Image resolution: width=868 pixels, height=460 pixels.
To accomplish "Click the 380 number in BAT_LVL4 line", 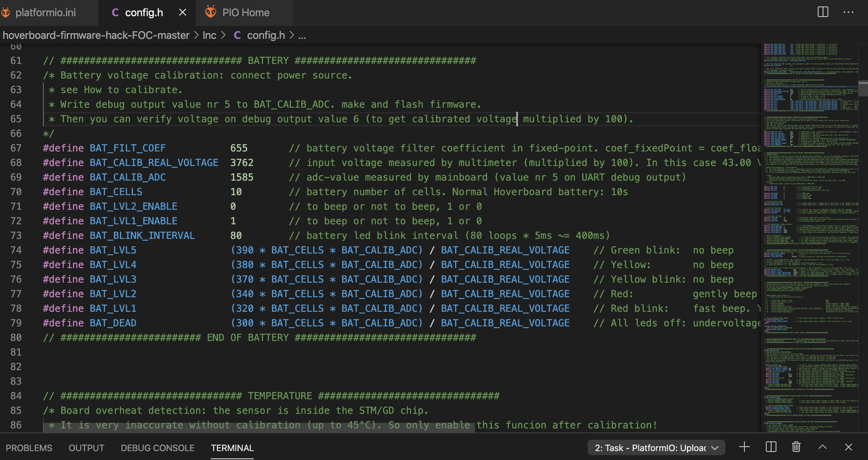I will [x=245, y=265].
